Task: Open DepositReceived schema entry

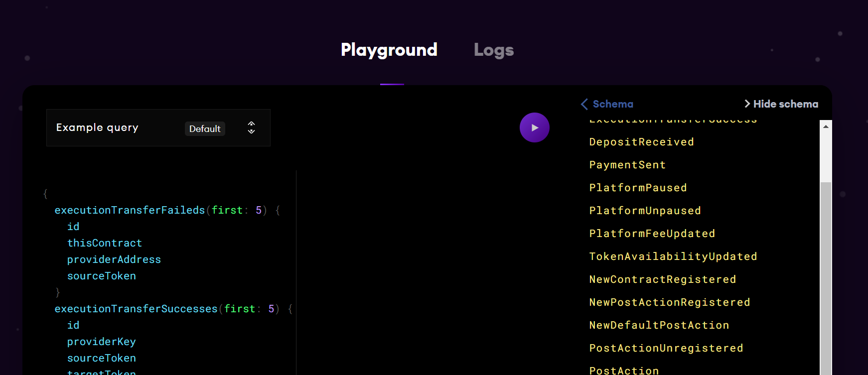Action: click(641, 142)
